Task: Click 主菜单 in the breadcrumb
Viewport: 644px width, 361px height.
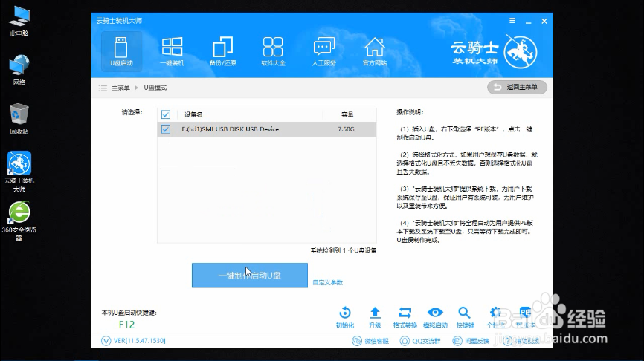Action: click(x=120, y=88)
